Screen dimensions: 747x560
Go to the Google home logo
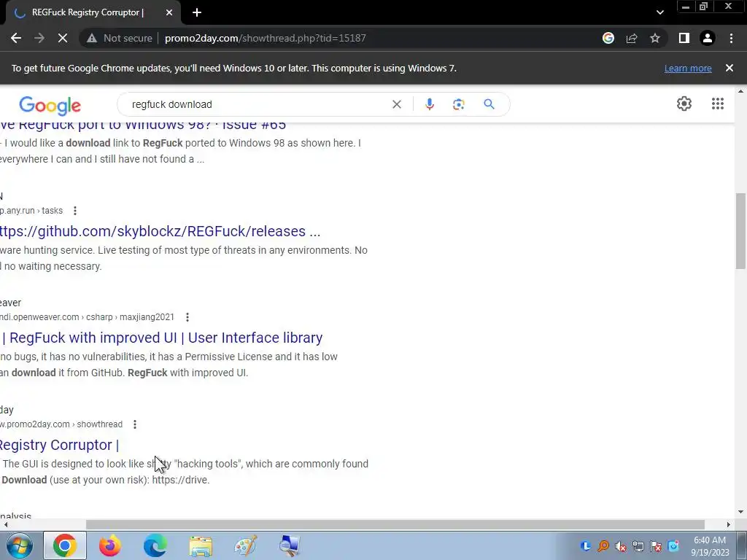point(50,106)
